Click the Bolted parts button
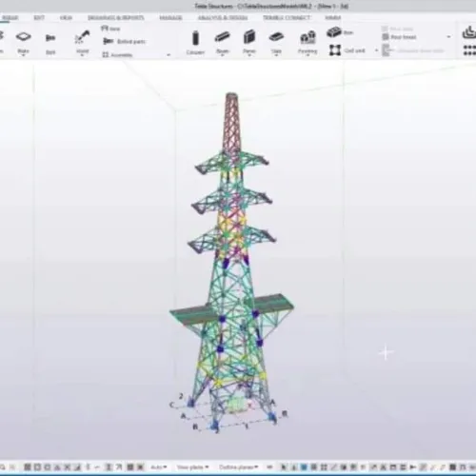Screen dimensions: 476x476 point(125,41)
